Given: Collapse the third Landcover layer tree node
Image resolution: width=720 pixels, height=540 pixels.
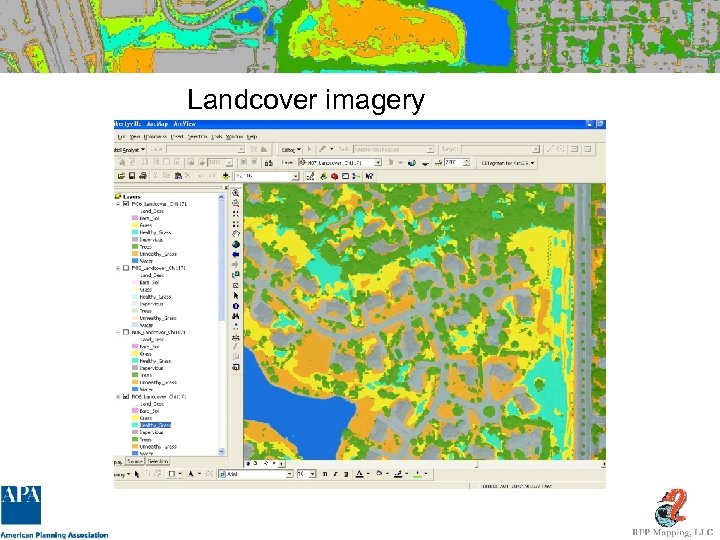Looking at the screenshot, I should 118,332.
